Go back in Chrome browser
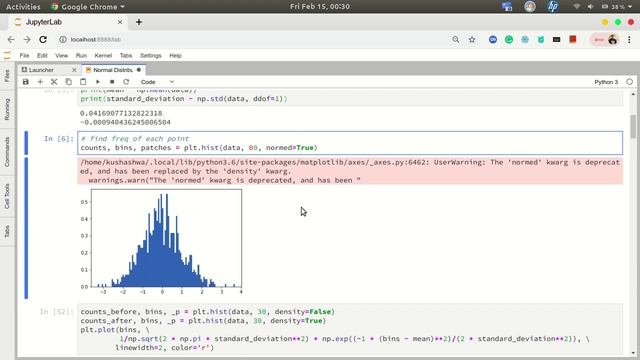Image resolution: width=640 pixels, height=360 pixels. click(11, 40)
